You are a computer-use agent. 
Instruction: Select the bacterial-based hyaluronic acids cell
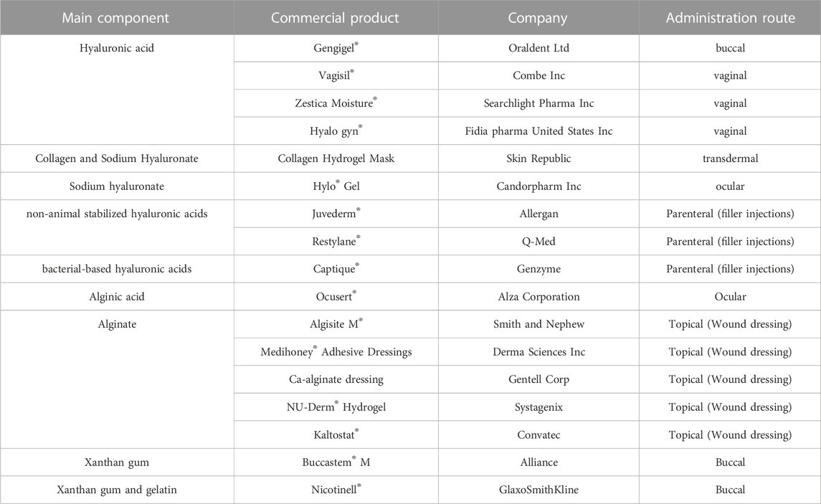tap(116, 269)
